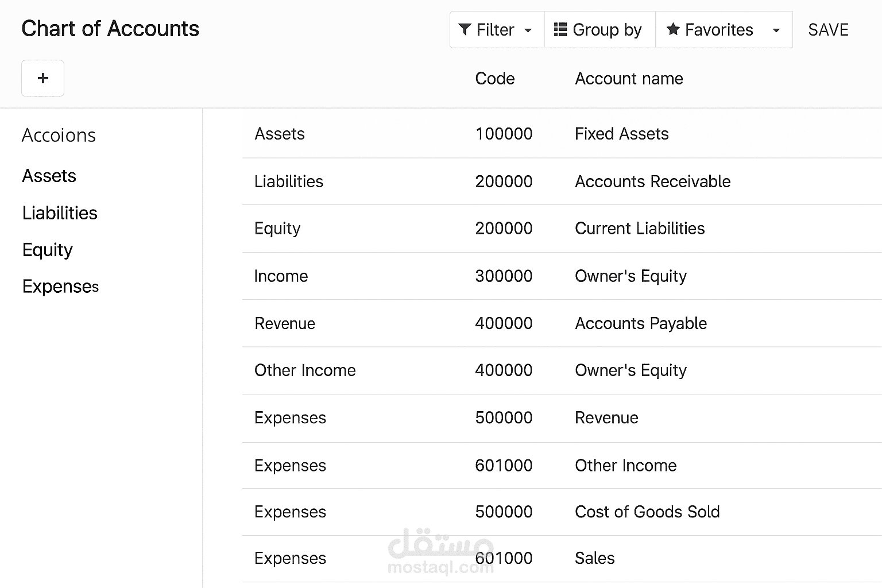Click Expenses type in Cost of Goods Sold row
The width and height of the screenshot is (882, 588).
[x=290, y=512]
